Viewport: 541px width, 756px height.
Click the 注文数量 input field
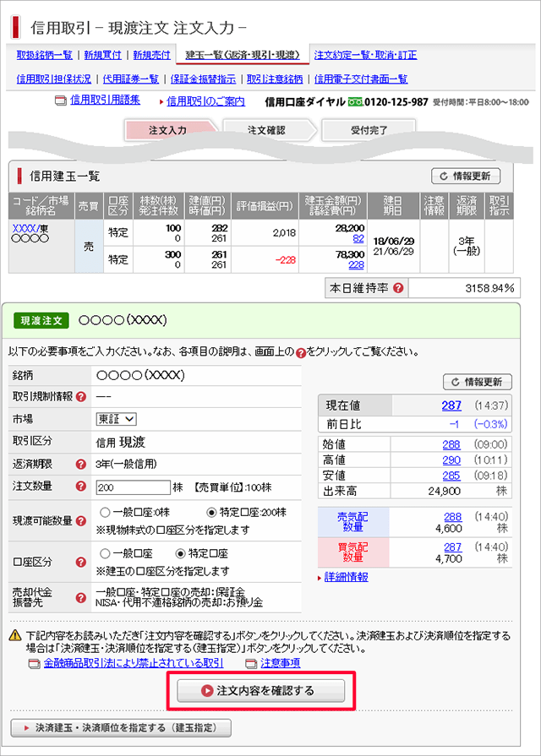point(133,487)
